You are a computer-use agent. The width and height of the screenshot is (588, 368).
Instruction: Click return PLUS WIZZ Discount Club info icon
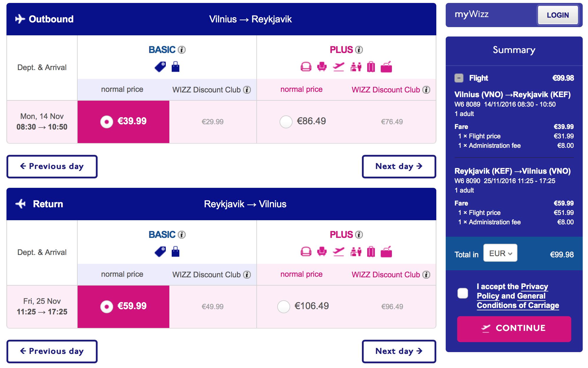pyautogui.click(x=426, y=275)
